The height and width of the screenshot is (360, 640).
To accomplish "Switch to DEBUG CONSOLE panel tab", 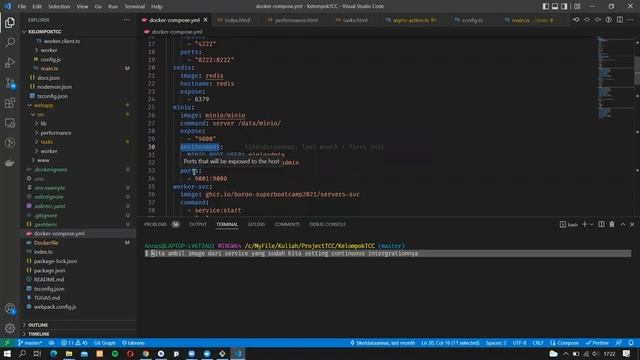I will [x=327, y=224].
